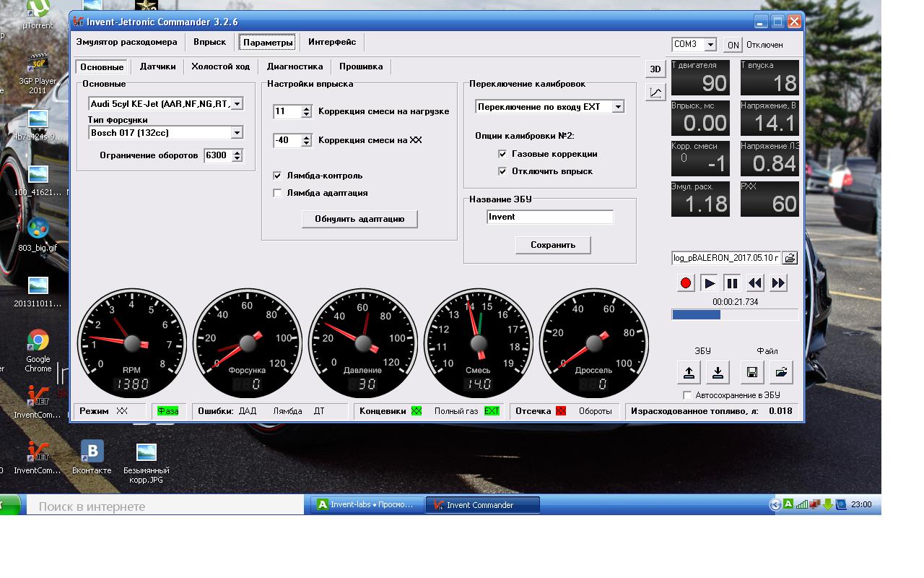The width and height of the screenshot is (924, 578).
Task: Upload to ЭБУ with up-arrow icon
Action: click(x=689, y=372)
